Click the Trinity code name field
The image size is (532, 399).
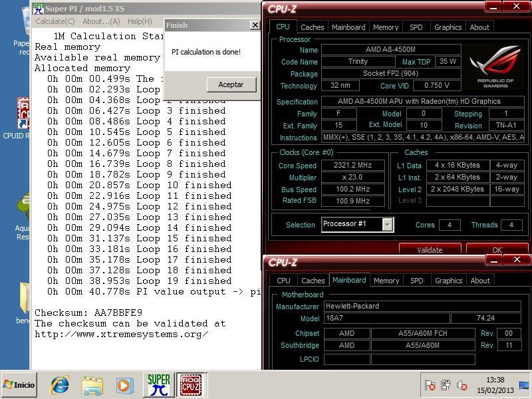click(358, 61)
